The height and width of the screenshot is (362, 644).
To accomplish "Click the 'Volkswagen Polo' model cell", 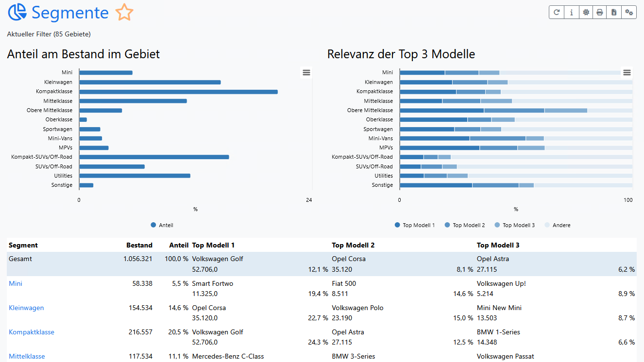I will [357, 308].
